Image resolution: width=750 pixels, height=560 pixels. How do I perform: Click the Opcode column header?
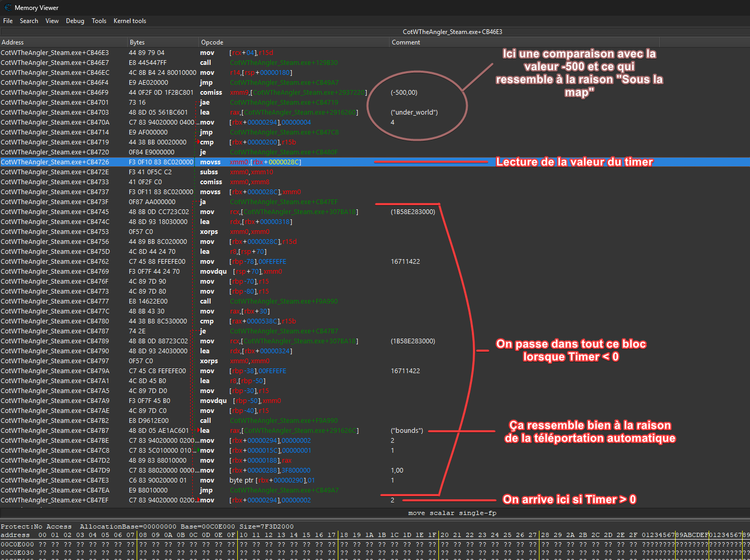pyautogui.click(x=294, y=42)
